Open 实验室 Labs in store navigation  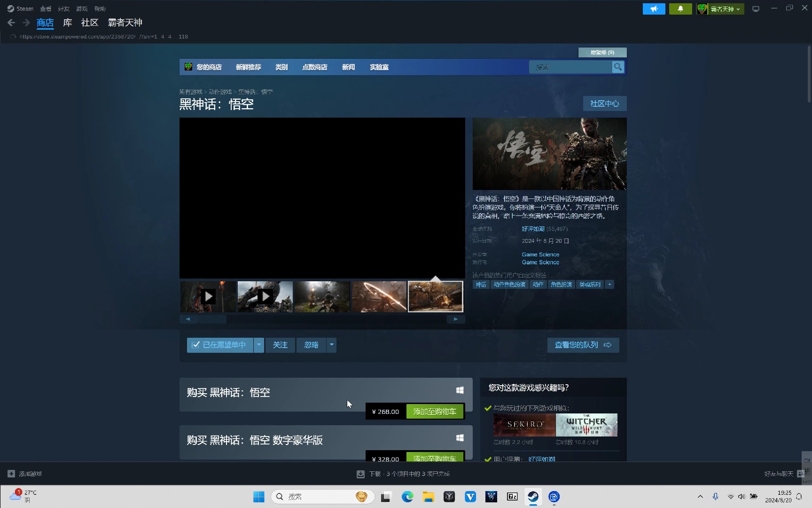coord(379,67)
